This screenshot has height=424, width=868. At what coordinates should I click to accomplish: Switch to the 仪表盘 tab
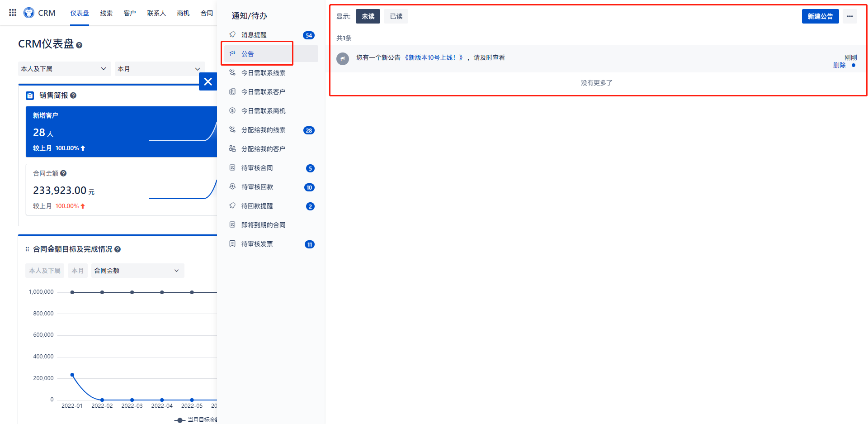(80, 13)
